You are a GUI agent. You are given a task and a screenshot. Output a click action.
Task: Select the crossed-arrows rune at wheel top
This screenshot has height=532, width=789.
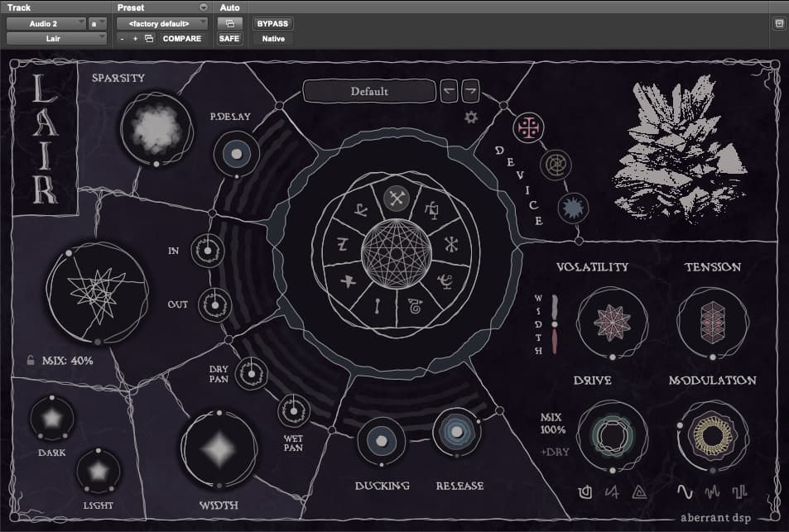397,198
